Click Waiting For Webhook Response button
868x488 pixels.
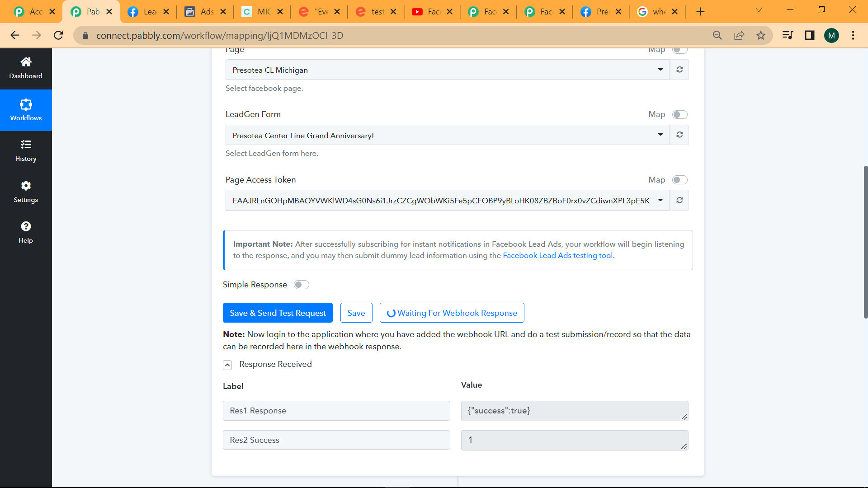click(x=452, y=313)
